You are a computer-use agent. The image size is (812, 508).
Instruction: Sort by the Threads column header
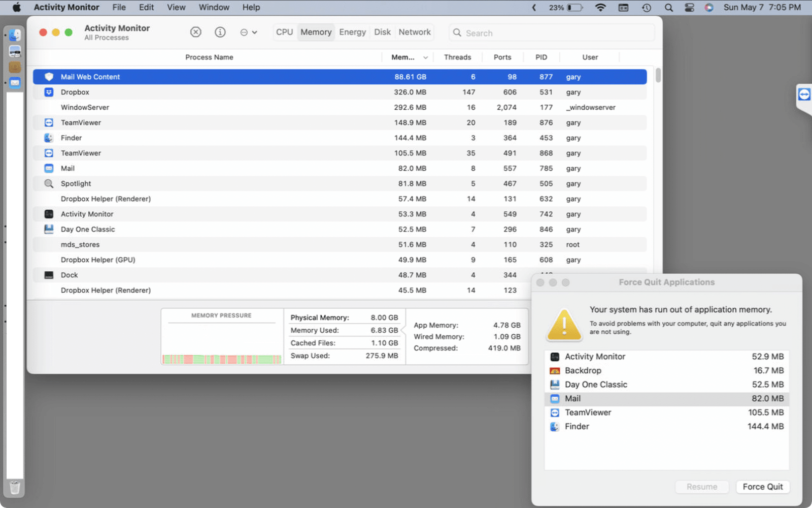(x=457, y=57)
